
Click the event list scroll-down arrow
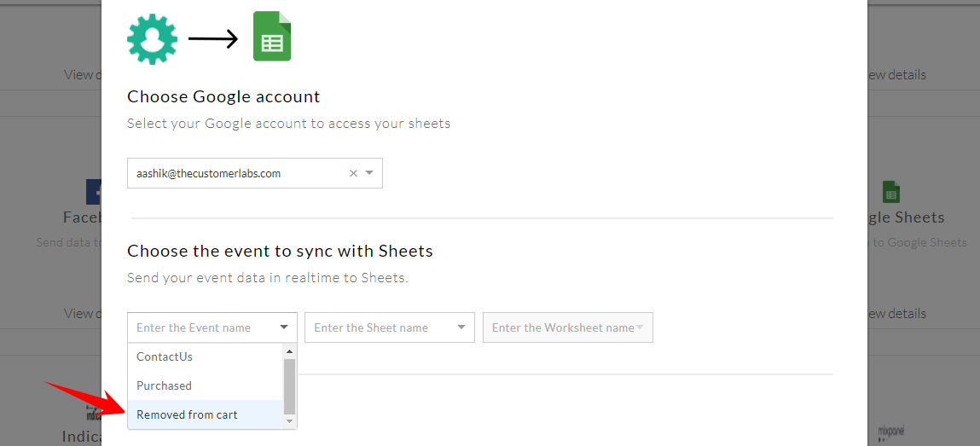point(289,421)
